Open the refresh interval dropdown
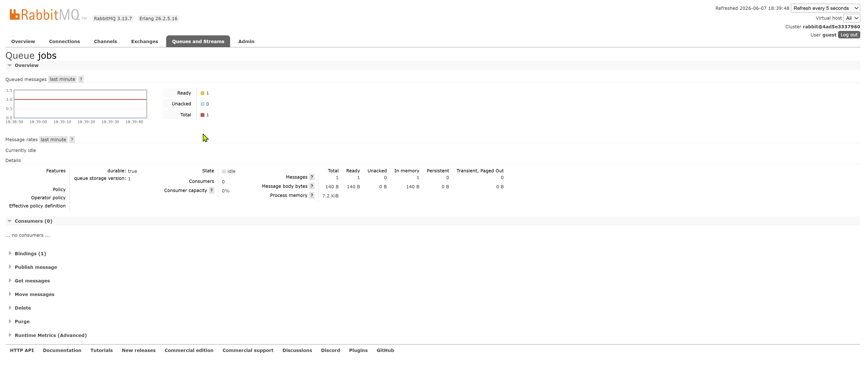Image resolution: width=868 pixels, height=370 pixels. tap(825, 8)
